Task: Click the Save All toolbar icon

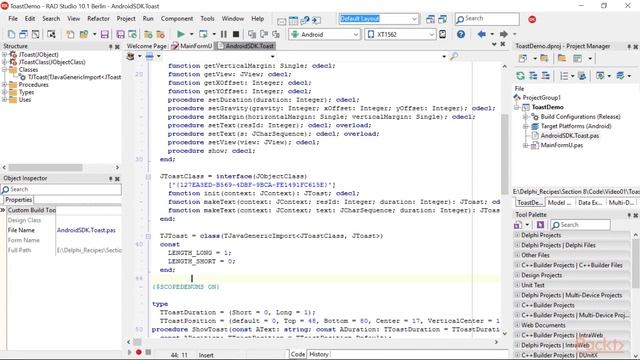Action: (120, 35)
